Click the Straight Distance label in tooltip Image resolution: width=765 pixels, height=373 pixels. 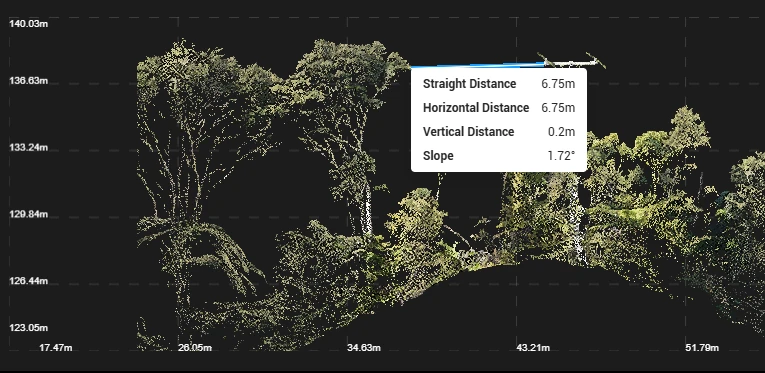pyautogui.click(x=469, y=84)
